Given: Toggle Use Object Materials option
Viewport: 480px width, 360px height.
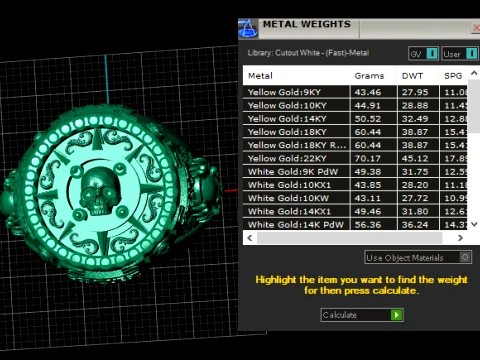Looking at the screenshot, I should click(x=418, y=257).
